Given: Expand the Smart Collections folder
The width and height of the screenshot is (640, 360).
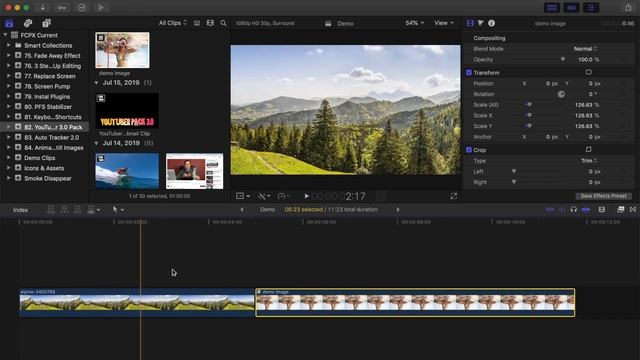Looking at the screenshot, I should [x=9, y=45].
